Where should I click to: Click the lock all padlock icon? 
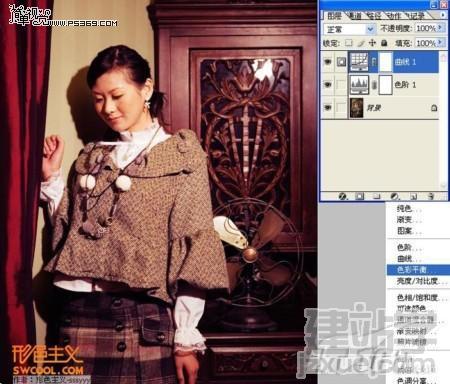(384, 43)
